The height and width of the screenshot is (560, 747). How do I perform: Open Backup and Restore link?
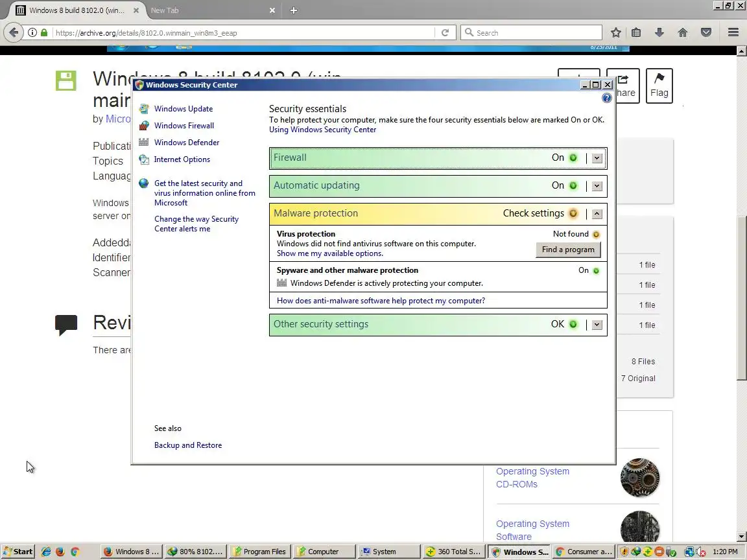[x=187, y=445]
